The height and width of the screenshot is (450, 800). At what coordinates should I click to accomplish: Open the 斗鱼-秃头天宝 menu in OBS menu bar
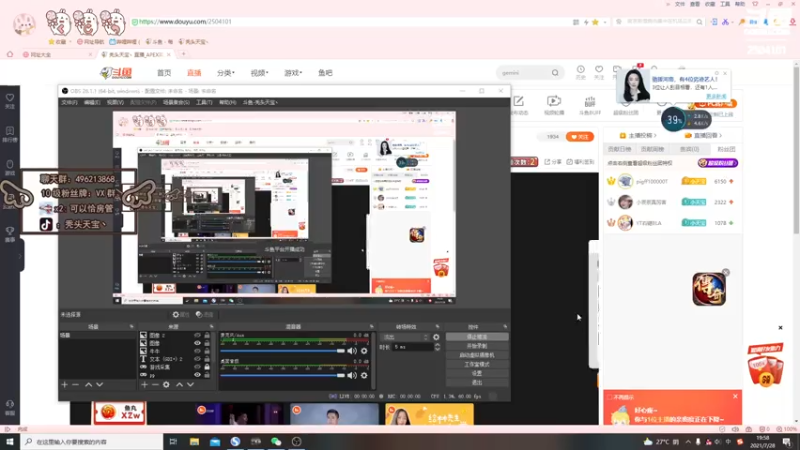pos(260,103)
